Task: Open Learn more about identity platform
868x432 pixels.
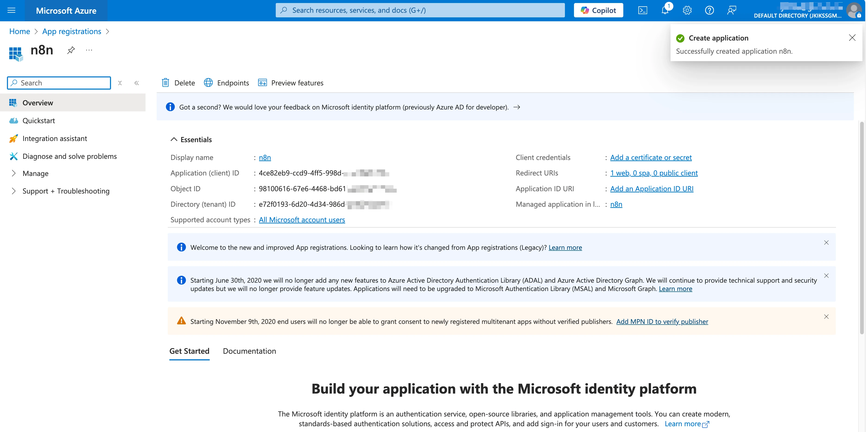Action: click(687, 424)
